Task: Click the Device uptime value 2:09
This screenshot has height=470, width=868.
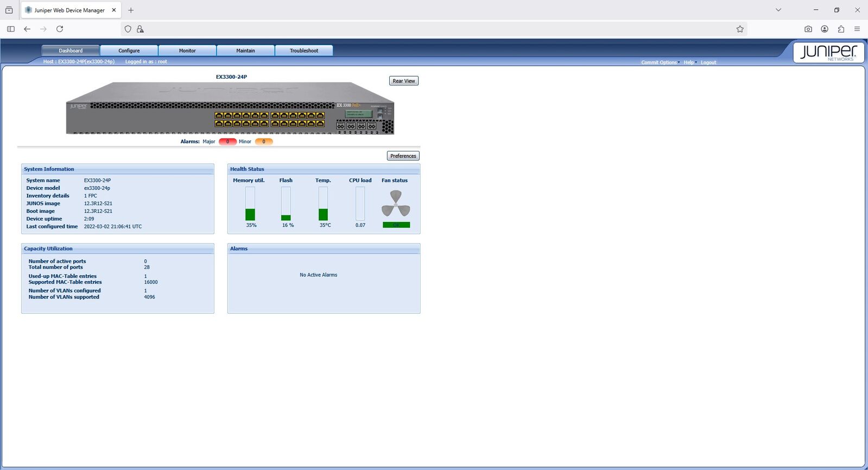Action: 89,219
